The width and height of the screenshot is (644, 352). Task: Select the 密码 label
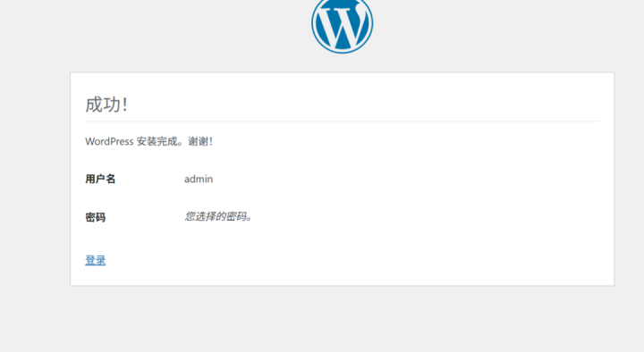click(96, 217)
